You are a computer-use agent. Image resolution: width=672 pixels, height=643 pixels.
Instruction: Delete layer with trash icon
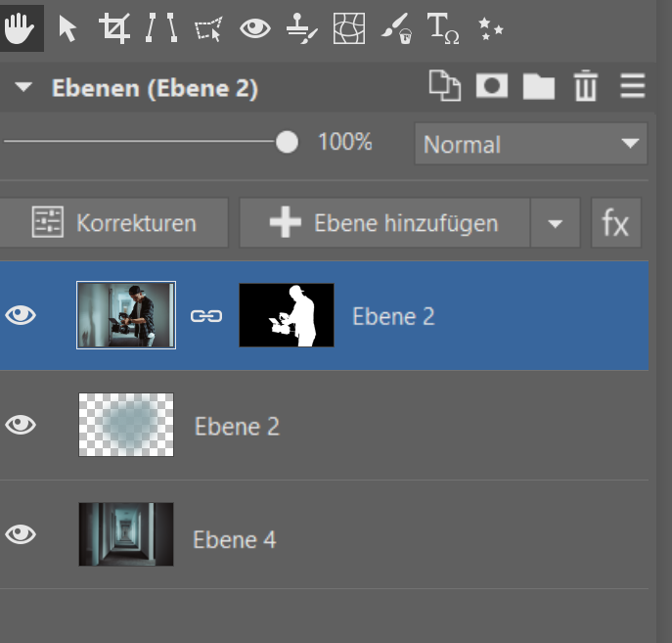(x=585, y=86)
